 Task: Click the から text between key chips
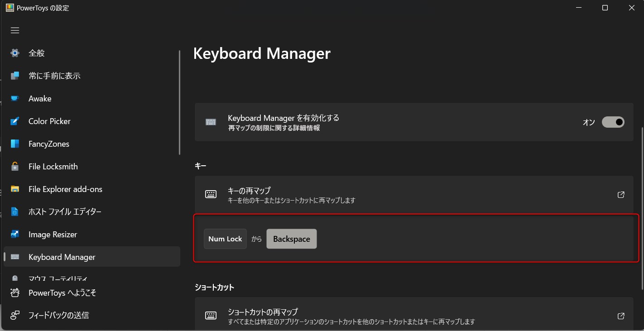point(257,239)
